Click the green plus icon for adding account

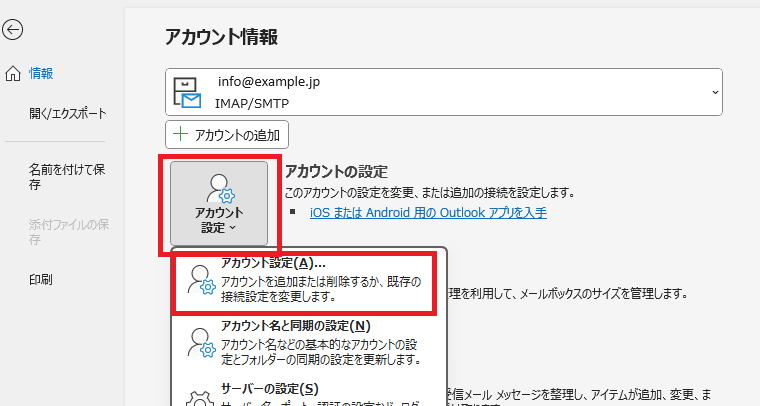tap(181, 134)
